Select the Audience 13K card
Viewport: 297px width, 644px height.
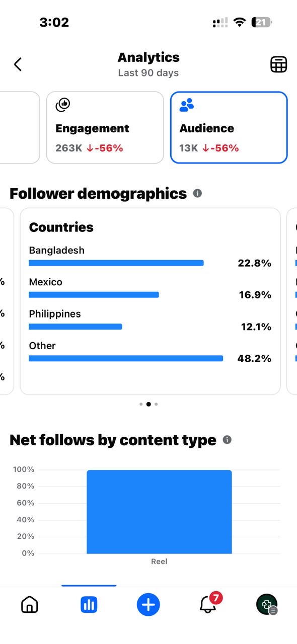point(229,127)
